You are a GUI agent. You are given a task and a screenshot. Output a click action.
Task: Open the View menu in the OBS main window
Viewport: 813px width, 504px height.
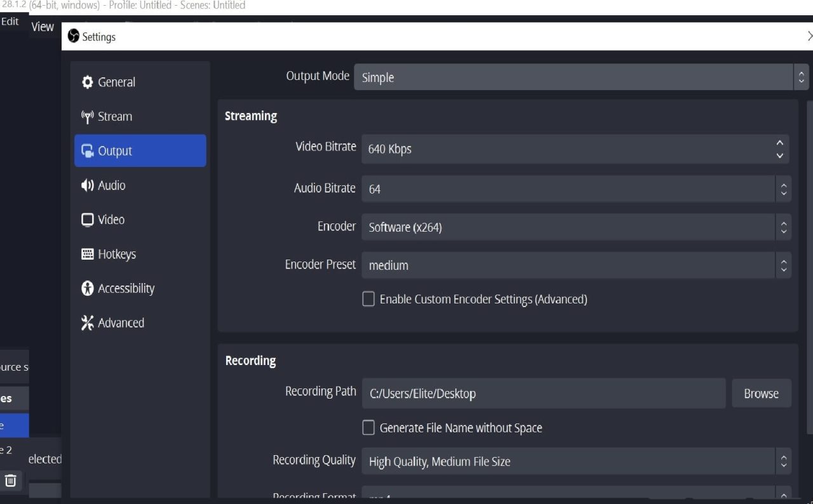43,27
